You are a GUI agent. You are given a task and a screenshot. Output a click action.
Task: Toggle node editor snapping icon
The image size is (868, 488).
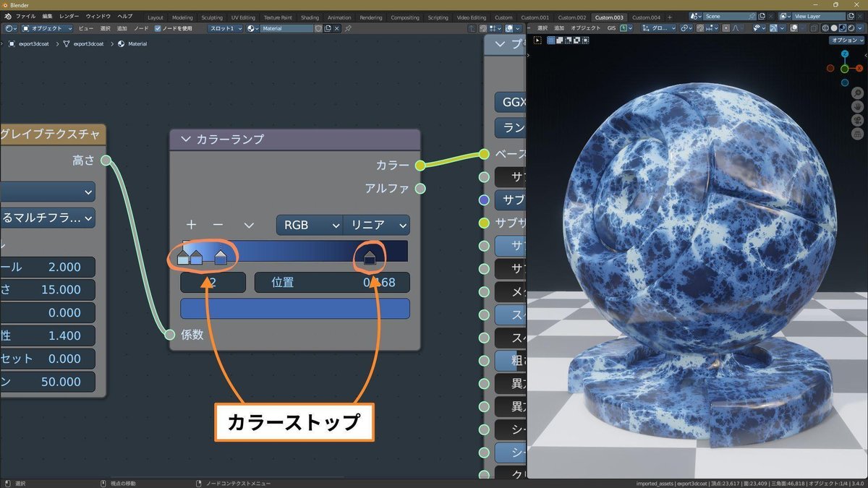click(x=484, y=28)
